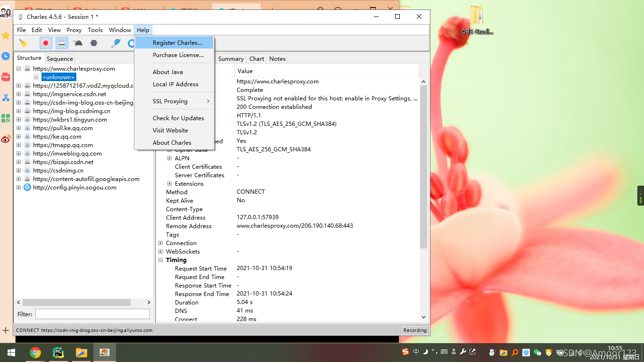The image size is (644, 362).
Task: Select https://tmapp.qq.com host entry
Action: pyautogui.click(x=63, y=145)
